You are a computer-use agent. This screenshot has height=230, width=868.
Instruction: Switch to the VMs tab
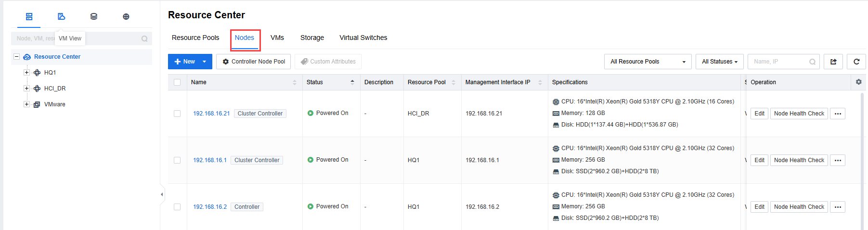click(x=277, y=38)
